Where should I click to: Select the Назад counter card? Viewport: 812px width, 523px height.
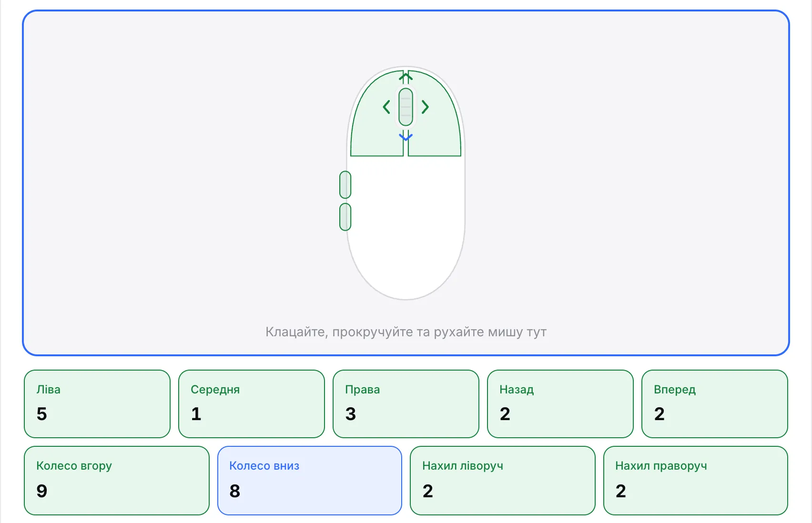[x=560, y=404]
